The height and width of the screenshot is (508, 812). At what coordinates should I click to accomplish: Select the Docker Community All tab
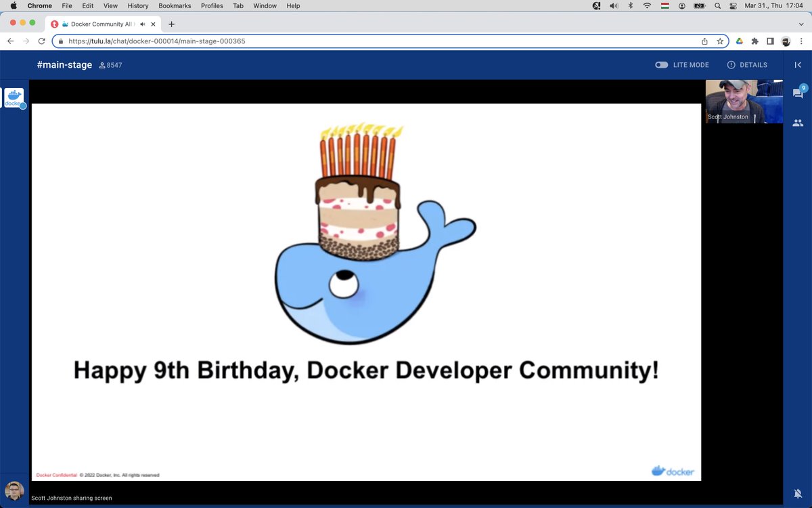104,24
